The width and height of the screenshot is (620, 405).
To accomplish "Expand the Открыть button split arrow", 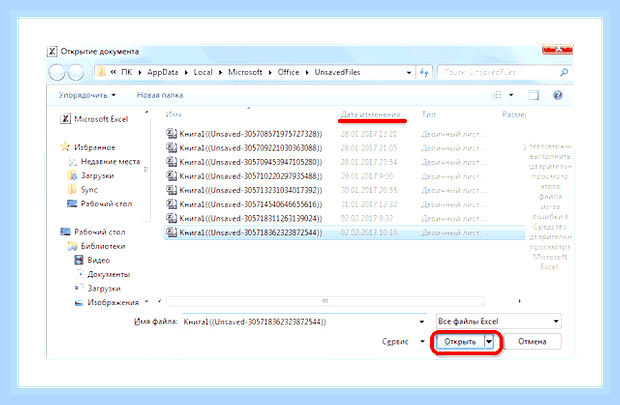I will [x=489, y=341].
